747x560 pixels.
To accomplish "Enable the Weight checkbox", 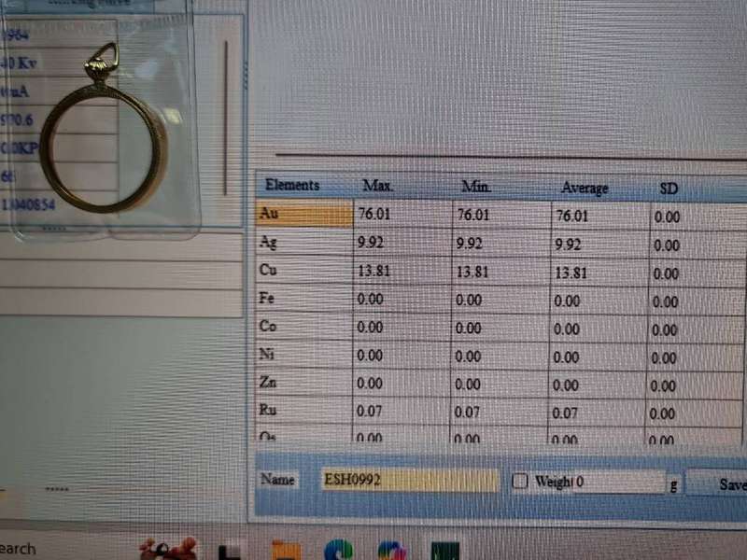I will [520, 482].
